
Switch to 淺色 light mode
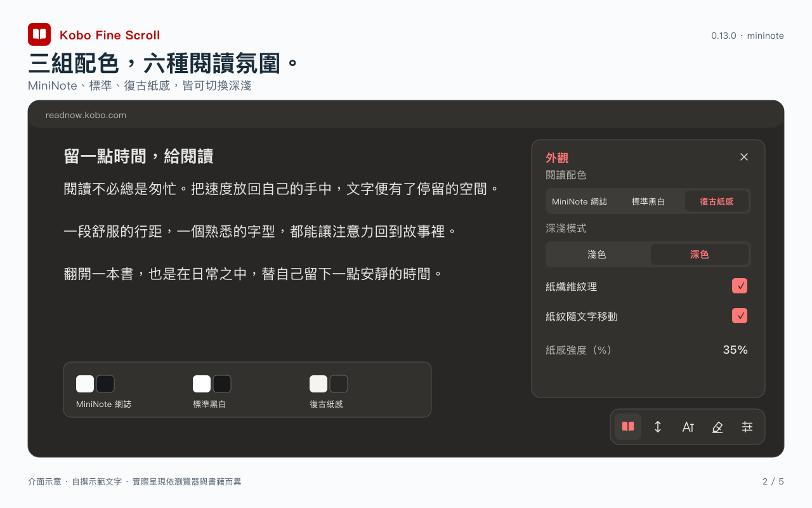coord(597,254)
